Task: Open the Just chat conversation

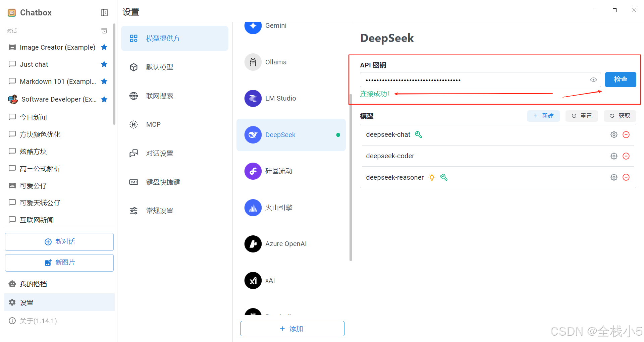Action: (57, 64)
